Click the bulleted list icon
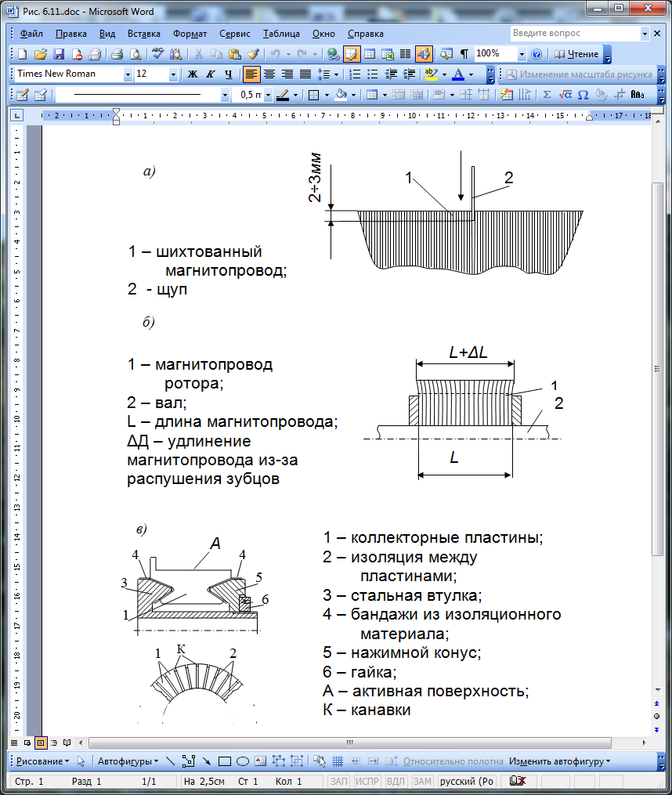This screenshot has width=672, height=795. 373,74
